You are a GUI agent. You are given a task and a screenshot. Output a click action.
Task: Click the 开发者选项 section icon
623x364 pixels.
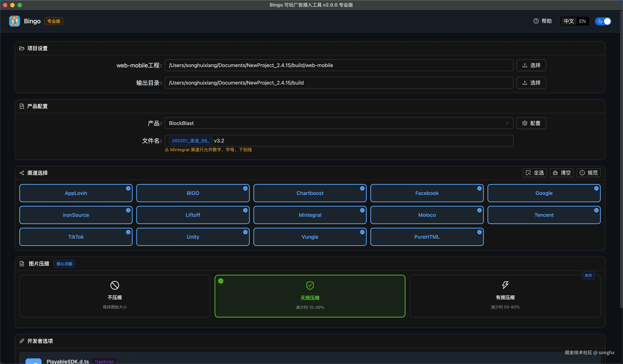22,341
